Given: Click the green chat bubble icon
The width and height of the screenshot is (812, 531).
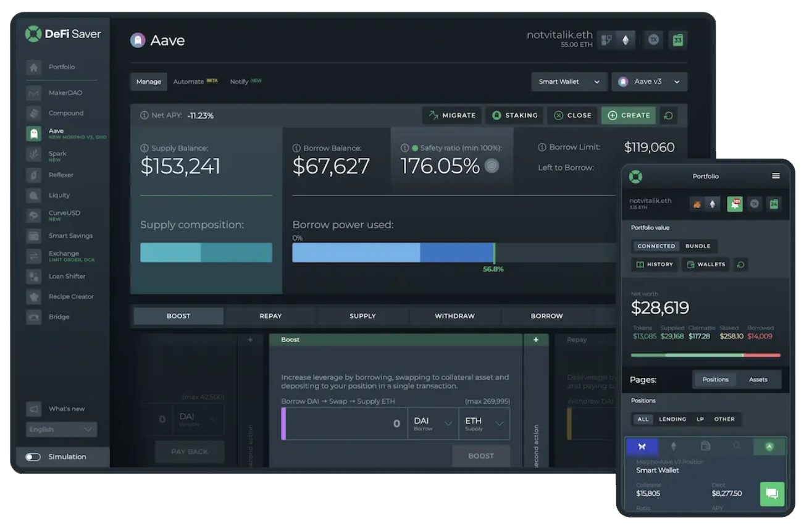Looking at the screenshot, I should (772, 494).
